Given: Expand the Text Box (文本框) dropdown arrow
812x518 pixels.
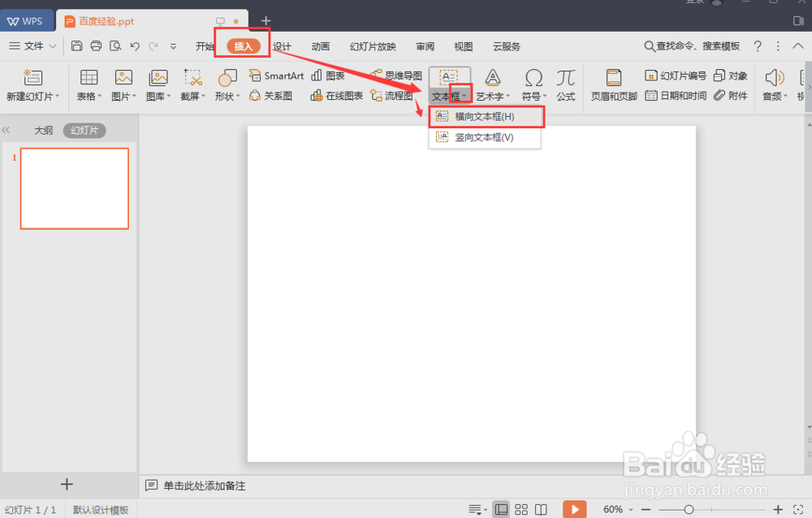Looking at the screenshot, I should point(464,96).
